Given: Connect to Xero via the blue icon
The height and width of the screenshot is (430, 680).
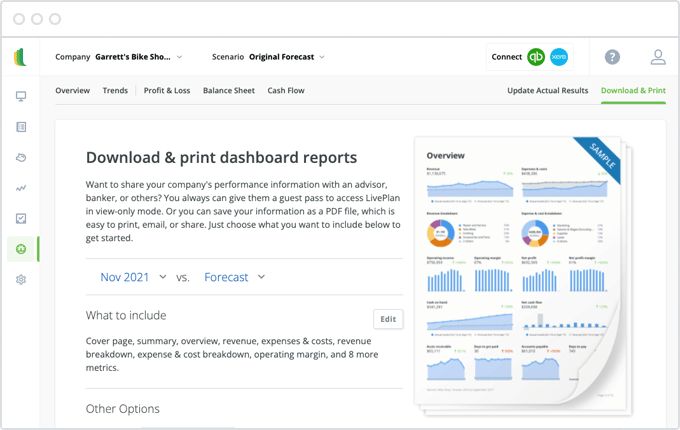Looking at the screenshot, I should click(559, 57).
